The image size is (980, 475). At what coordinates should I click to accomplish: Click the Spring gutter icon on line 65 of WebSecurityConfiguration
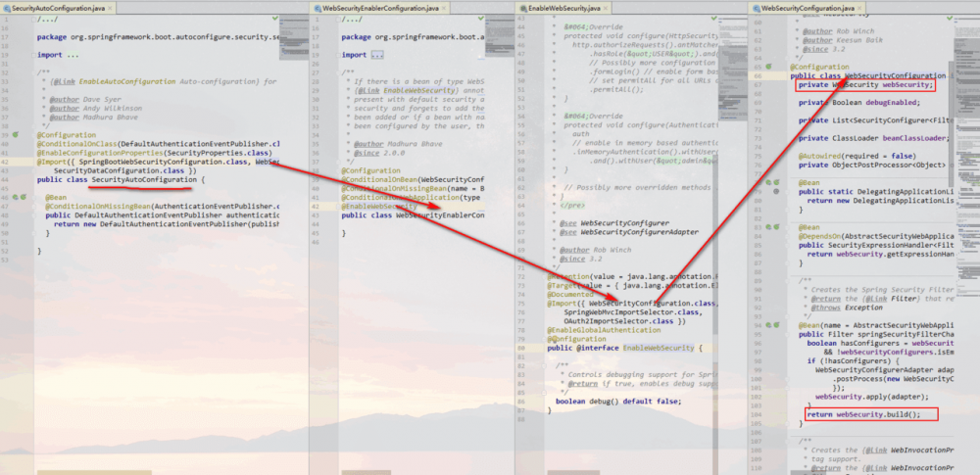click(x=768, y=67)
